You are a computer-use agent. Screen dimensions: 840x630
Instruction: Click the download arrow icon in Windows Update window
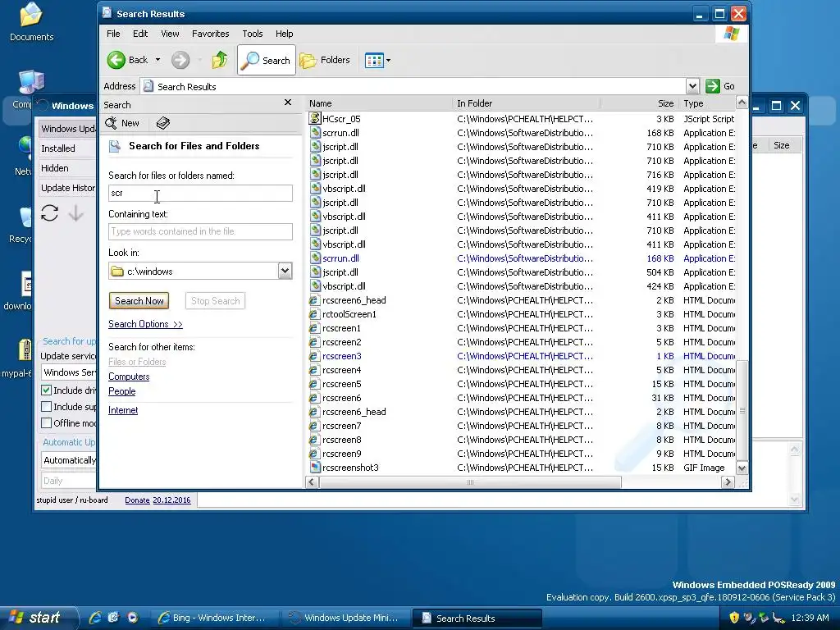click(76, 213)
